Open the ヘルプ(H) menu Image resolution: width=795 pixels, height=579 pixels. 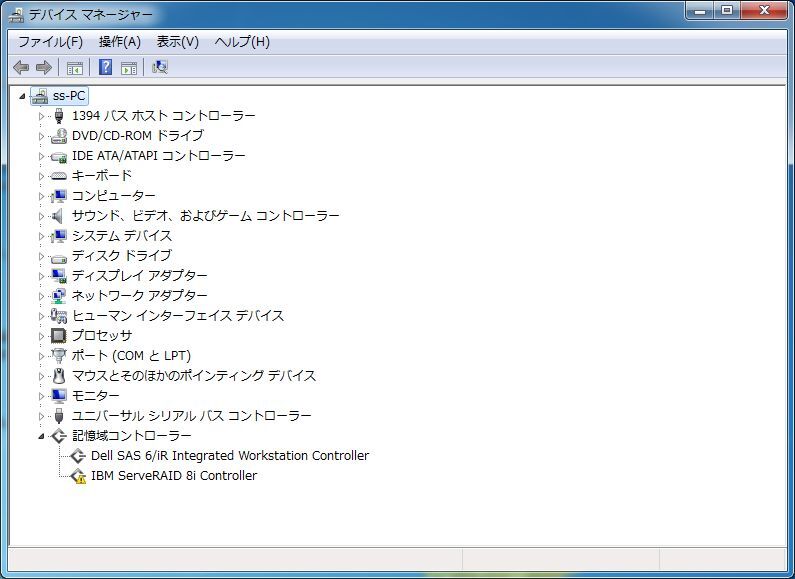coord(242,42)
